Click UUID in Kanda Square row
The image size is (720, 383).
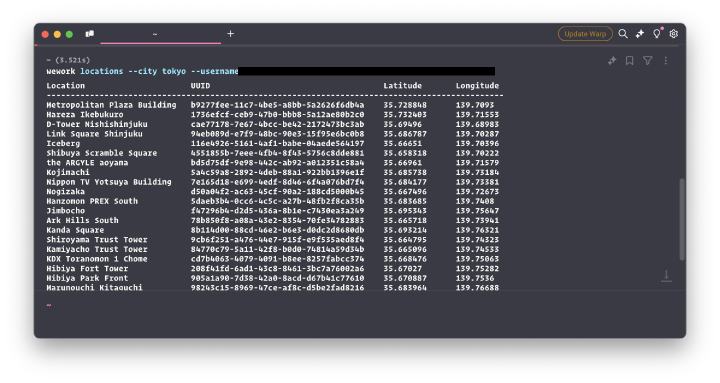tap(277, 230)
